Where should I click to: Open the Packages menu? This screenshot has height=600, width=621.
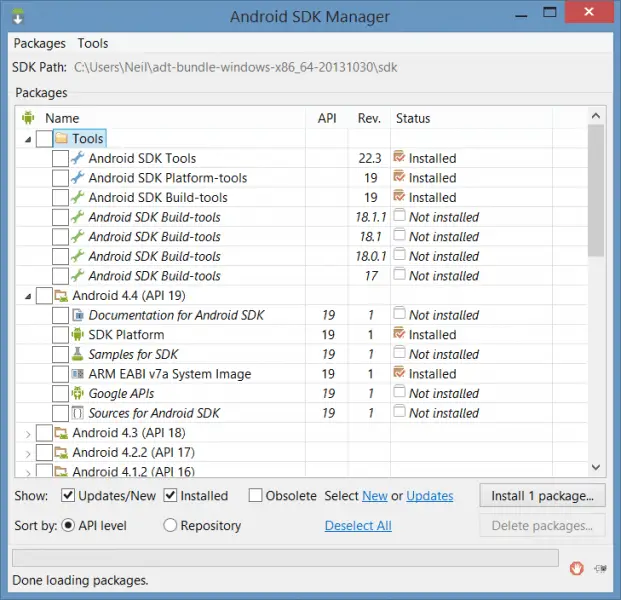tap(39, 43)
